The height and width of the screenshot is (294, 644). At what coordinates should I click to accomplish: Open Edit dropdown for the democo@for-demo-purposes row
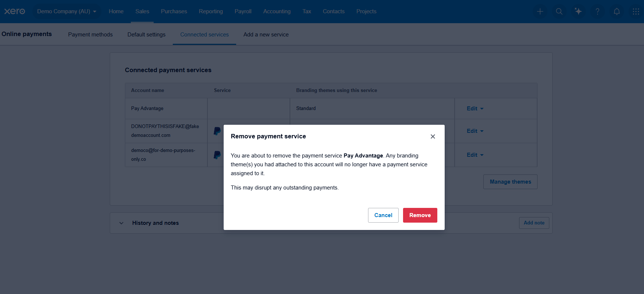click(x=475, y=155)
